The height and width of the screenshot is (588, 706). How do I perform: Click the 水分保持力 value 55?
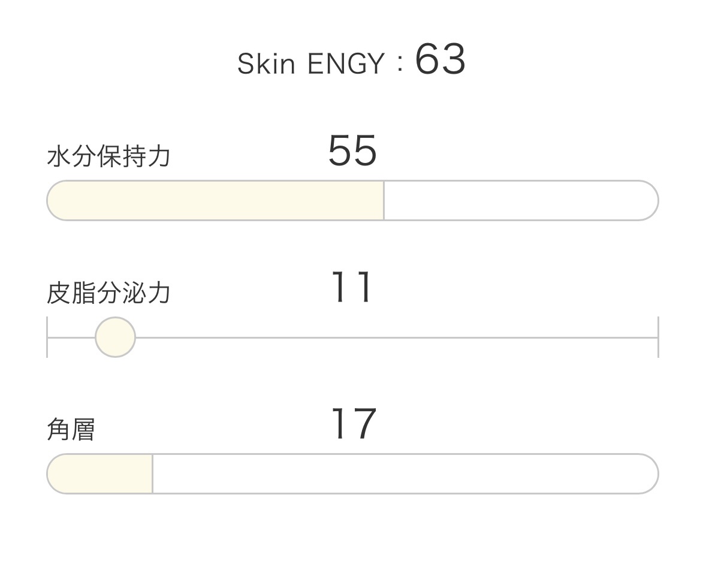pos(352,151)
